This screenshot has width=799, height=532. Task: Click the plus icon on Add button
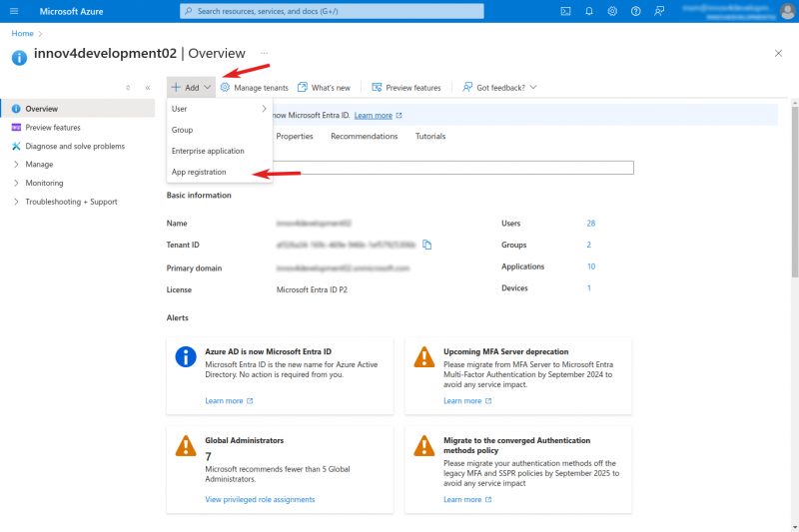tap(176, 87)
